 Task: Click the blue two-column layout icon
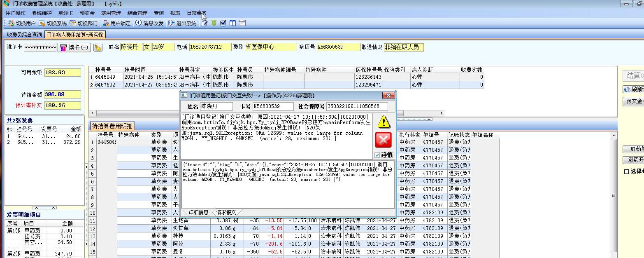coord(232,23)
